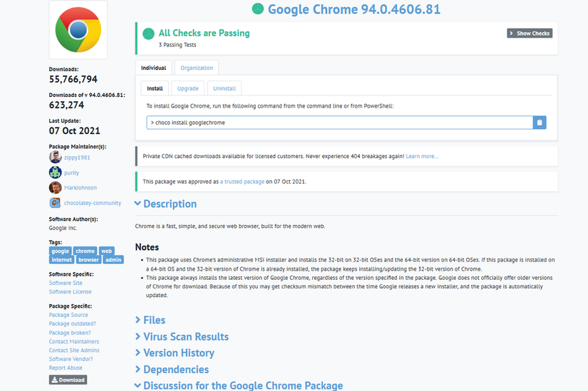Click chocolatey-community avatar icon

tap(55, 203)
